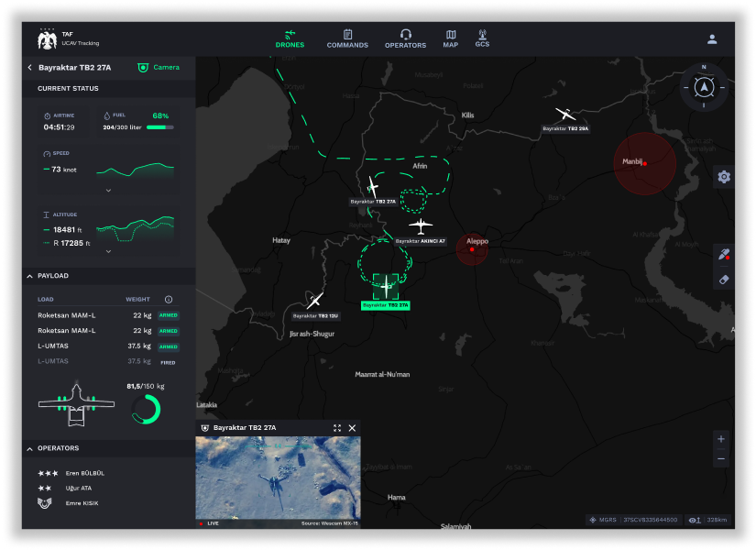Open map settings gear icon
This screenshot has height=550, width=756.
(x=724, y=177)
